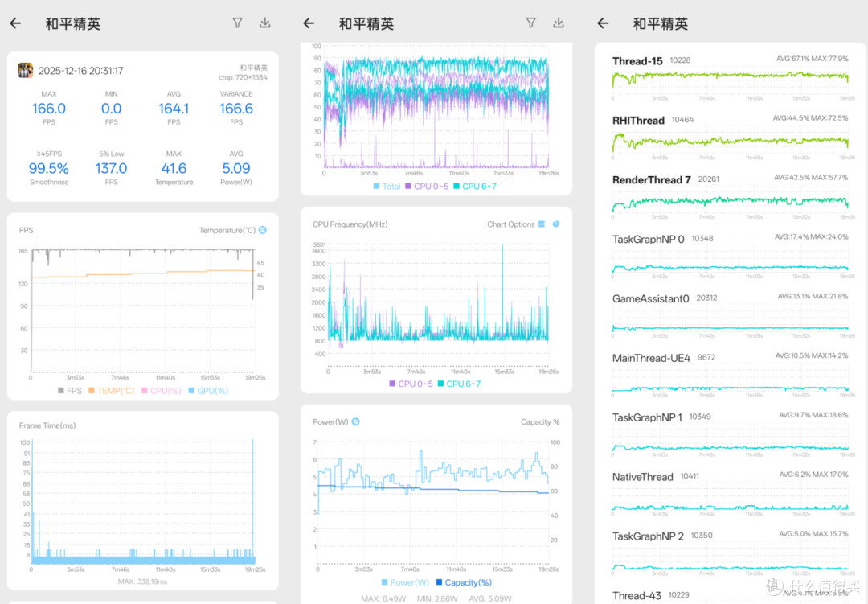The image size is (868, 604).
Task: Select the VARIANCE 166.6 FPS value
Action: pyautogui.click(x=236, y=109)
